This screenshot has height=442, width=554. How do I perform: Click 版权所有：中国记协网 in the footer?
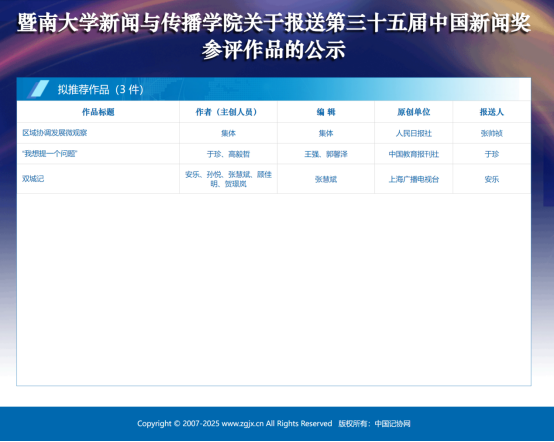pos(375,424)
